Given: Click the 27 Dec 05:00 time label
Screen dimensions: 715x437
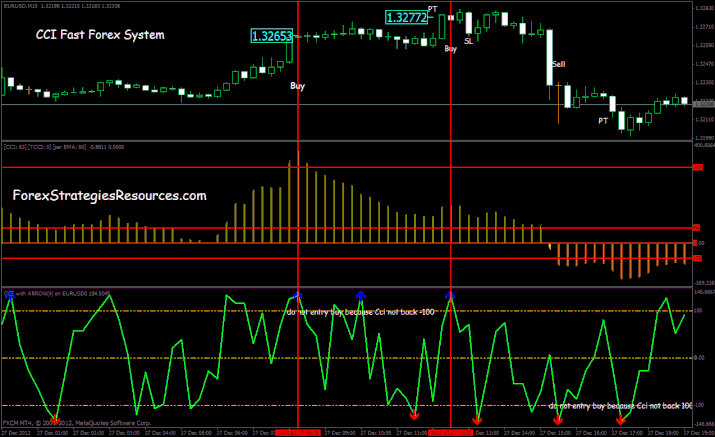Looking at the screenshot, I should 196,432.
